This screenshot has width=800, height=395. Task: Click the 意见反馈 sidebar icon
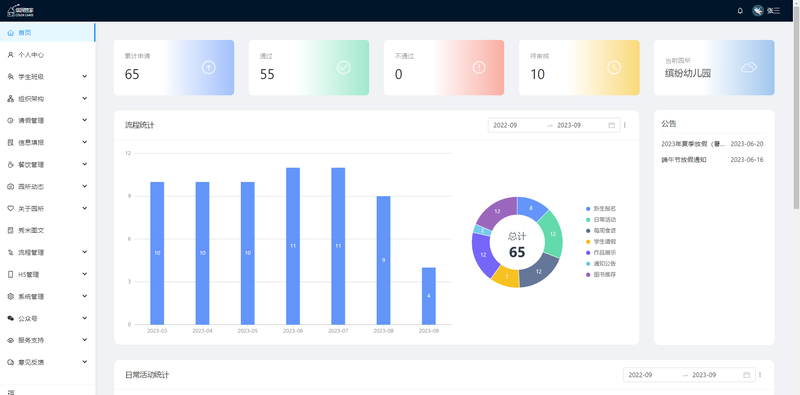tap(11, 362)
